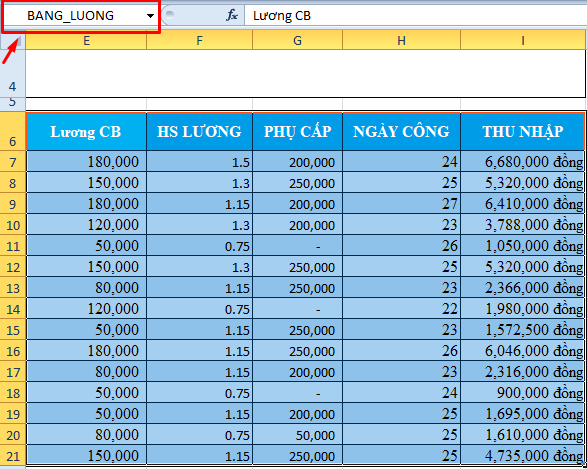Viewport: 587px width, 469px height.
Task: Select row 6 header
Action: click(13, 131)
